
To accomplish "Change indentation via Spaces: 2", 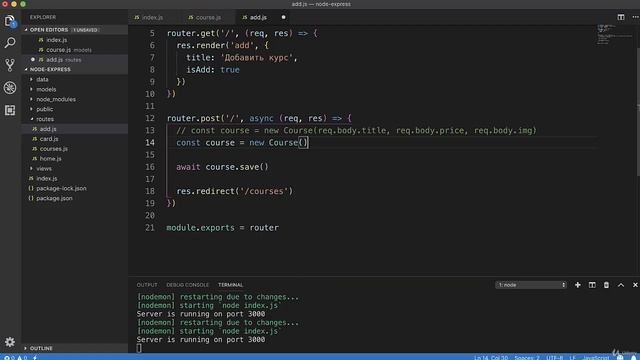I will pyautogui.click(x=527, y=358).
